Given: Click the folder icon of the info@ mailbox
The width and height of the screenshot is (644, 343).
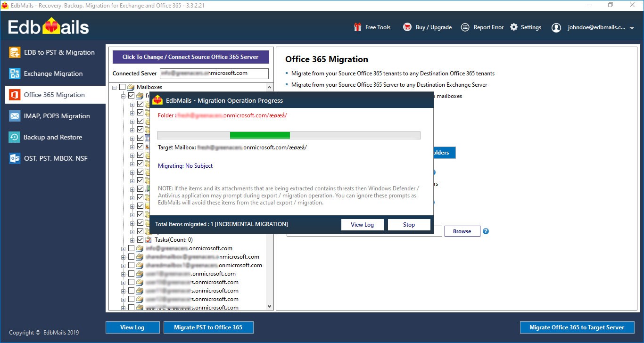Looking at the screenshot, I should tap(140, 248).
